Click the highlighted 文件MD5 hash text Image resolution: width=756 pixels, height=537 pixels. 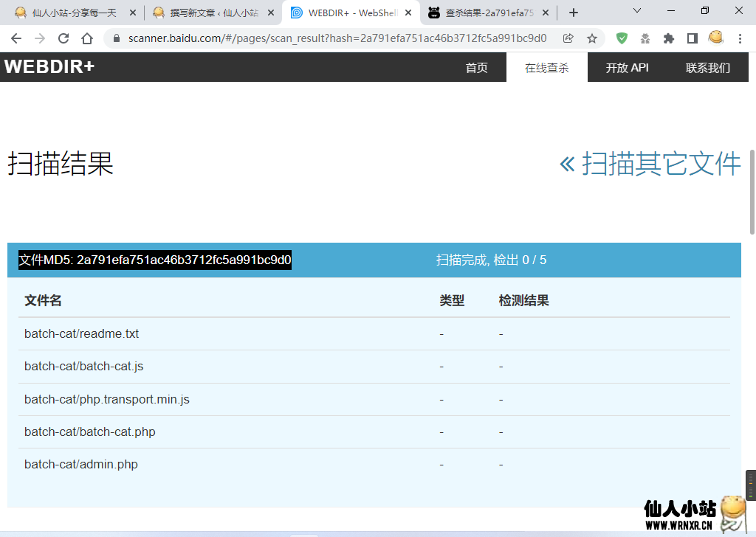pyautogui.click(x=155, y=260)
